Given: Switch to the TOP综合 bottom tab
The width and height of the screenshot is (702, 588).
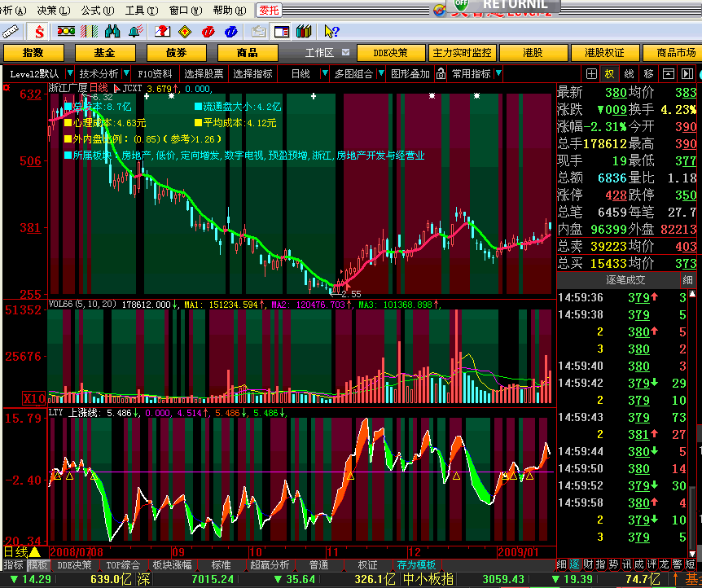Looking at the screenshot, I should click(123, 565).
